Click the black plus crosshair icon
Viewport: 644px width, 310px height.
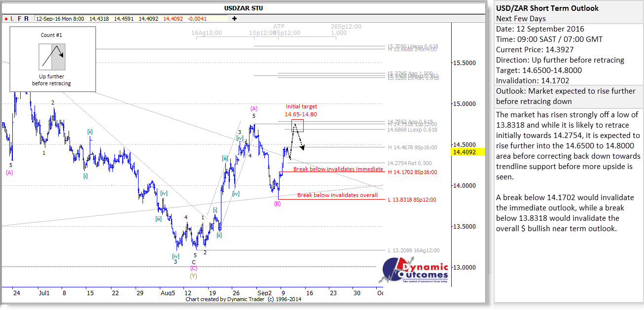click(234, 19)
